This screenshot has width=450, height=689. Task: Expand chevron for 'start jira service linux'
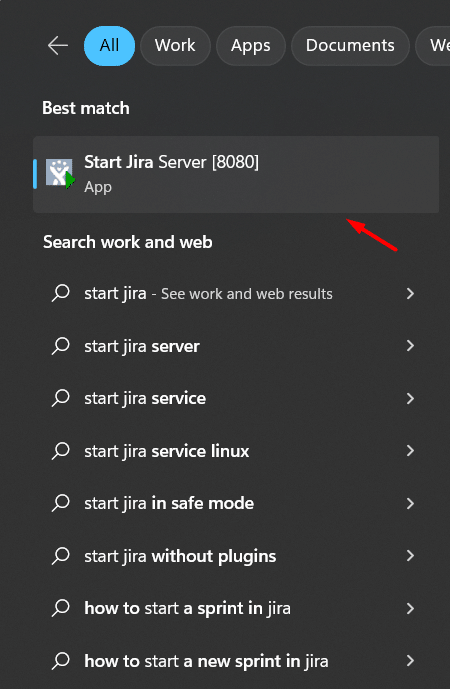point(410,451)
